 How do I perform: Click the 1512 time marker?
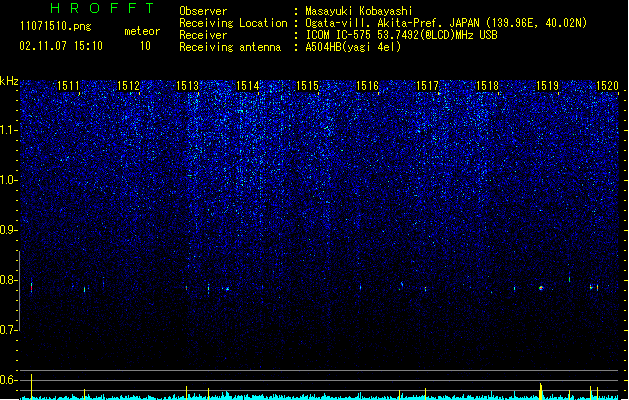(128, 86)
